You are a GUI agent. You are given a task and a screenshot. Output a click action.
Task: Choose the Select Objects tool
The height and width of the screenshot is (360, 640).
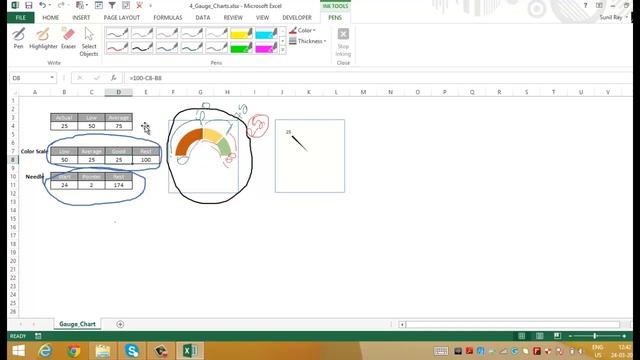point(89,42)
